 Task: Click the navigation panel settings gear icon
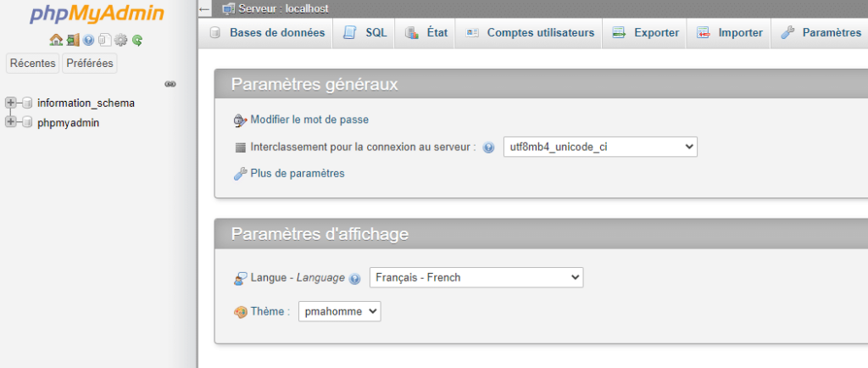(x=120, y=40)
